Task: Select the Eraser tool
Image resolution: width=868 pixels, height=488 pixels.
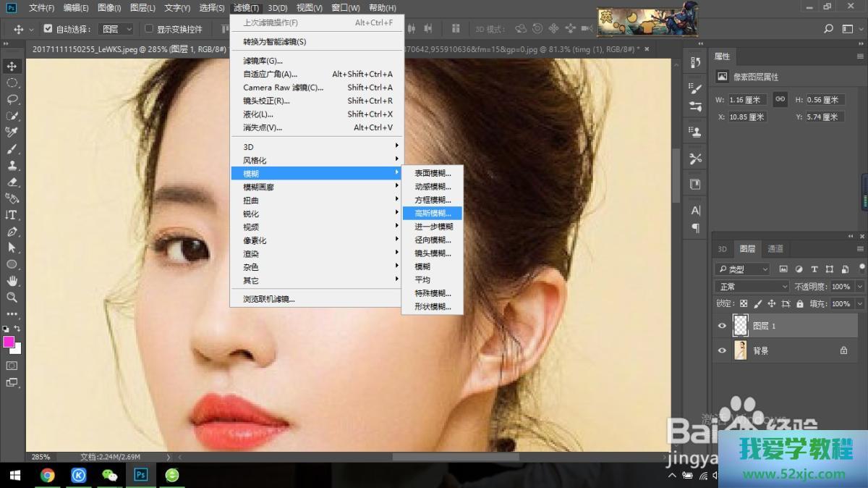Action: pos(12,182)
